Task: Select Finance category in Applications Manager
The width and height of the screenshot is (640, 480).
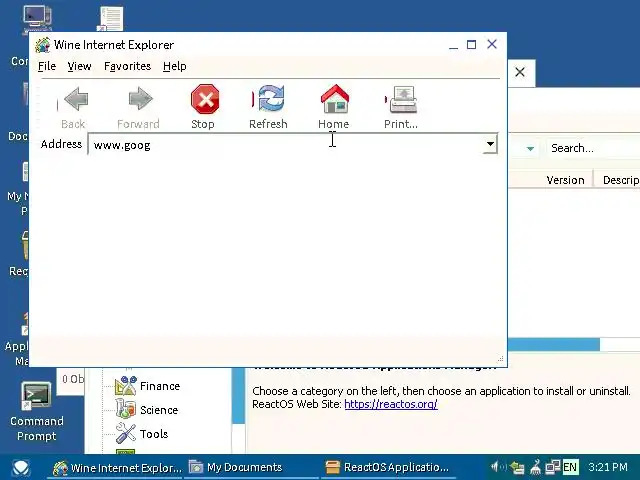Action: [x=160, y=386]
